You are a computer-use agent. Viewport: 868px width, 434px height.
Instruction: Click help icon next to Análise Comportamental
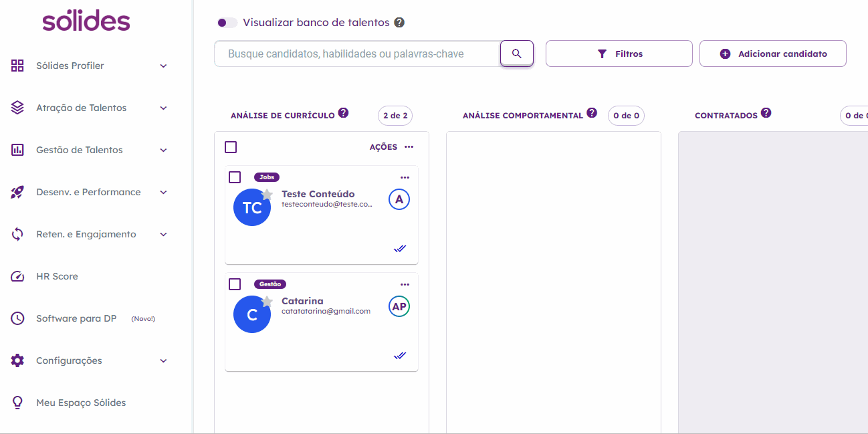[x=592, y=112]
